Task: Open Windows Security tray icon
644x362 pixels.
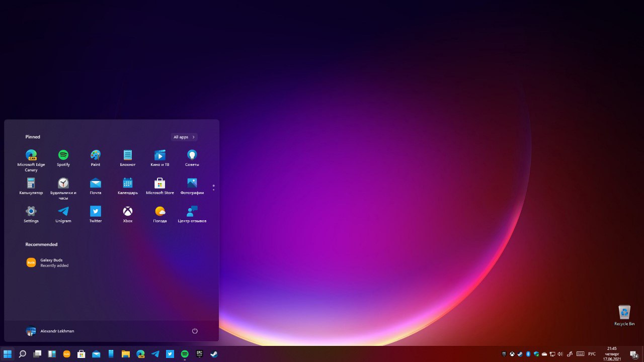Action: point(536,354)
